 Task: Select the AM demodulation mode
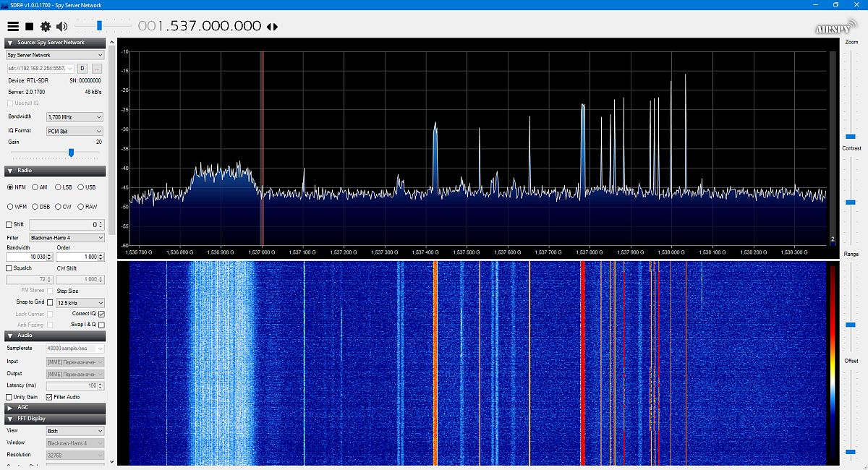tap(35, 187)
